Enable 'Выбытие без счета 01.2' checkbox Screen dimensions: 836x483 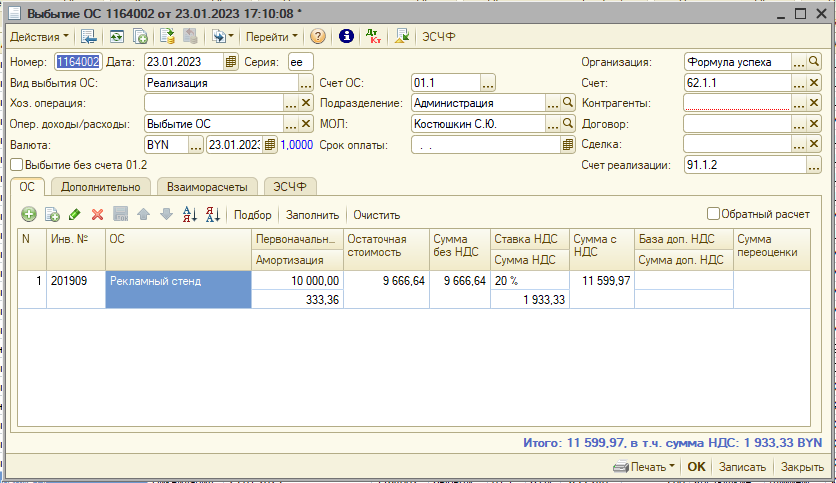[x=17, y=165]
